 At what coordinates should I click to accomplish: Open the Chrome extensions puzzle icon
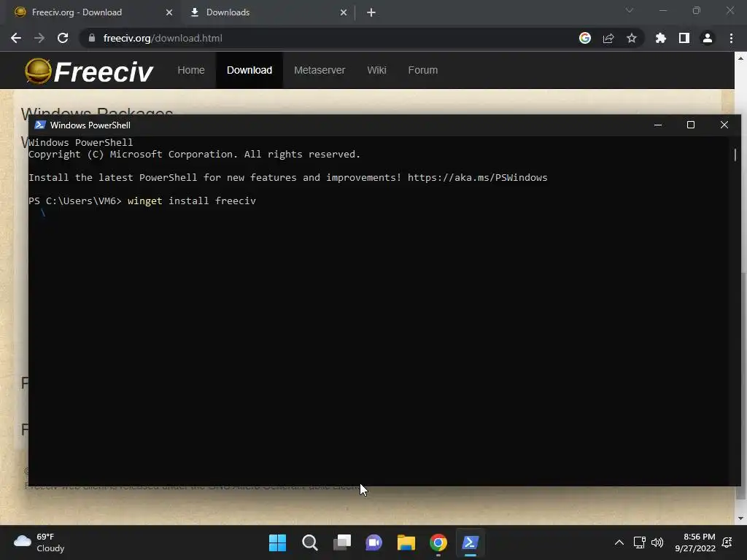[x=660, y=38]
